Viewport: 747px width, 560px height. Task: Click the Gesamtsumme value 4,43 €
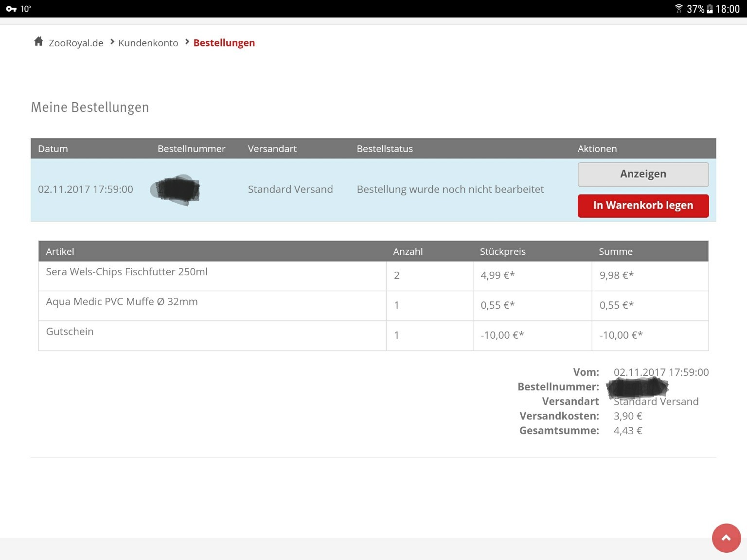click(x=628, y=431)
